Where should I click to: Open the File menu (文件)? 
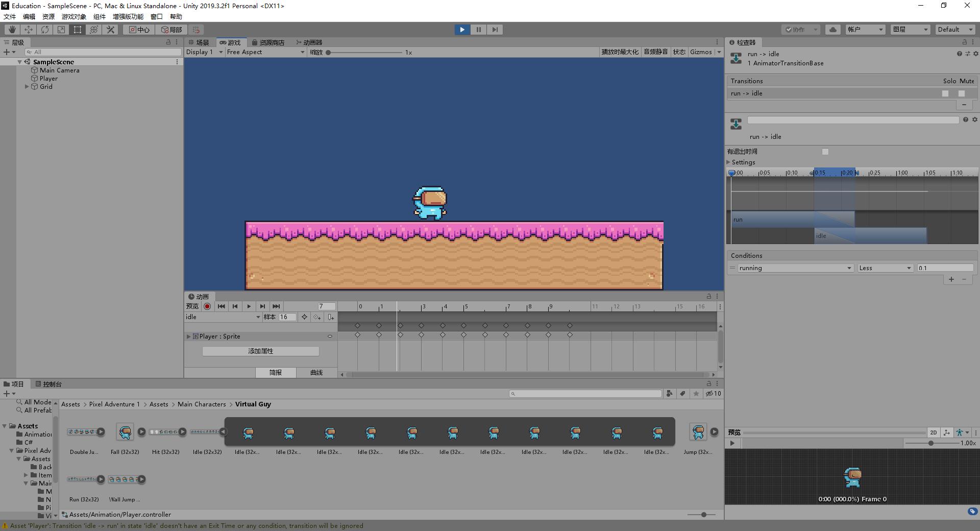(10, 17)
